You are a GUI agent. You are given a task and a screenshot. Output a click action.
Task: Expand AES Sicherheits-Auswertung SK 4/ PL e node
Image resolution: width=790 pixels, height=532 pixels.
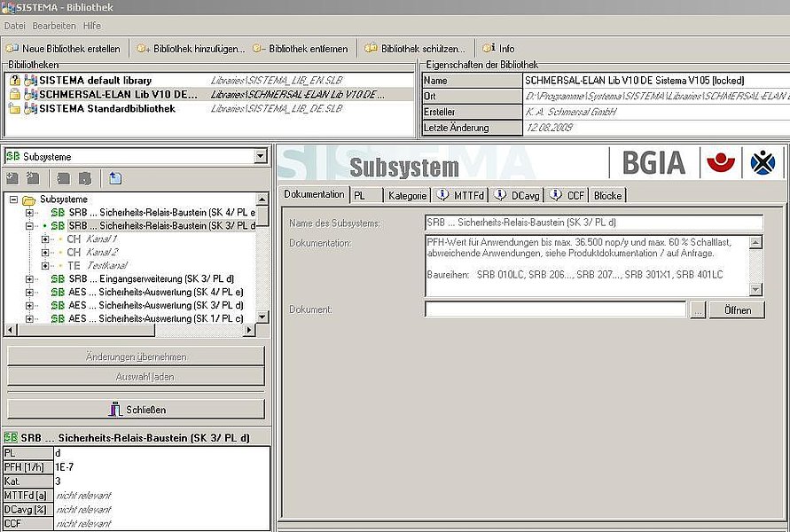click(x=30, y=293)
